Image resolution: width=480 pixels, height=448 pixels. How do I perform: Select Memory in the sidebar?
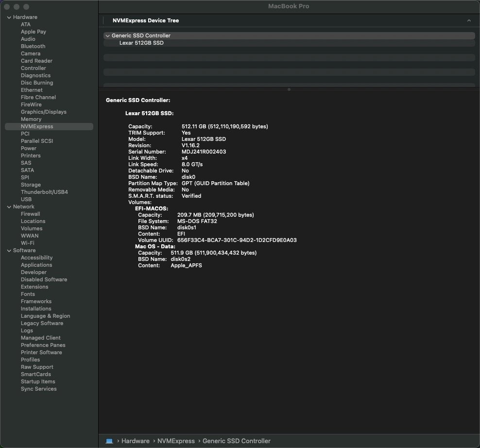click(x=31, y=119)
